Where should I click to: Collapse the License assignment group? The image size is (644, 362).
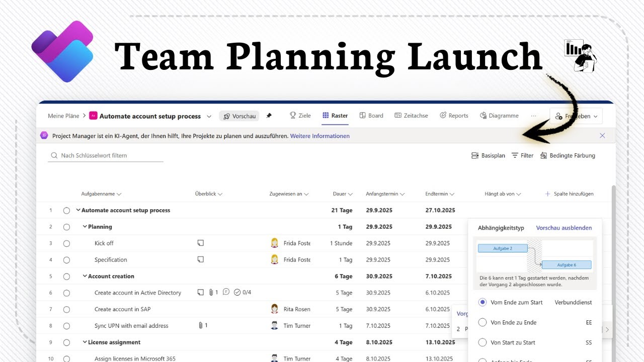[85, 342]
